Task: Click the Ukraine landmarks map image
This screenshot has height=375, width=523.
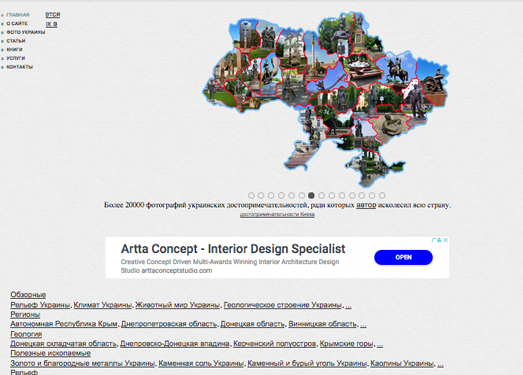Action: click(x=326, y=98)
